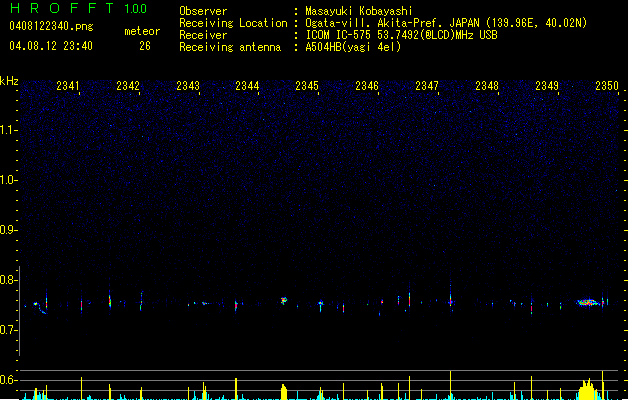Click the HROFFT 1.0.0 title text
This screenshot has height=400, width=629.
click(x=79, y=8)
